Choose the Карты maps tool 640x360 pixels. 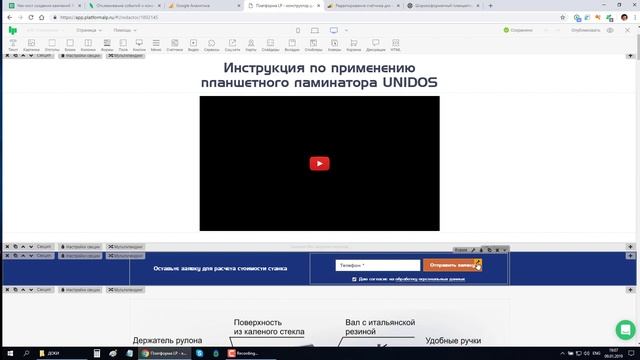pos(251,45)
